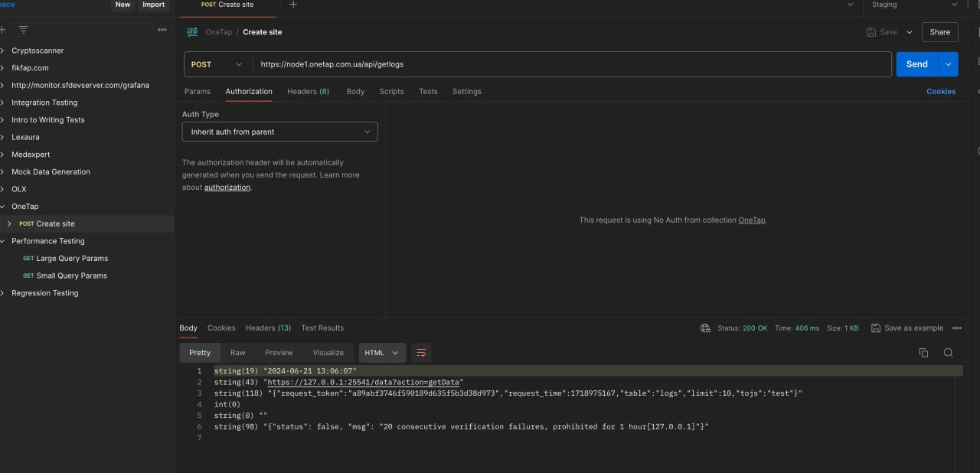Click the Import button
980x473 pixels.
pyautogui.click(x=153, y=5)
